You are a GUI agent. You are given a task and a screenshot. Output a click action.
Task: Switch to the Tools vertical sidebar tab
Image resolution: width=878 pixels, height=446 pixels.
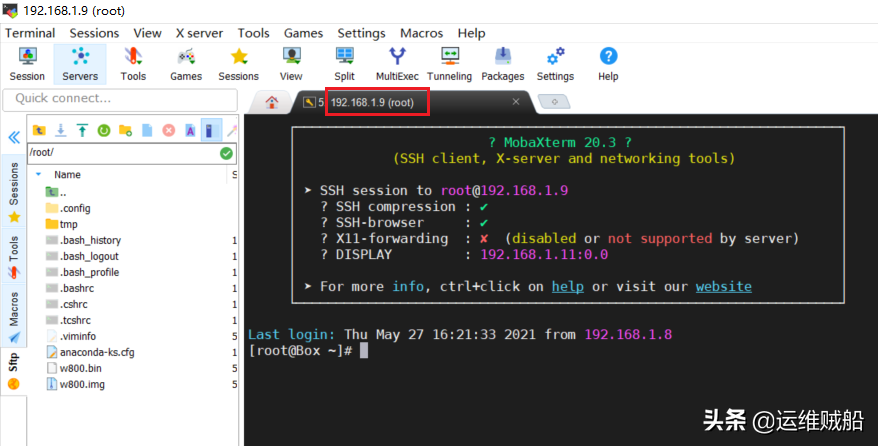(14, 256)
